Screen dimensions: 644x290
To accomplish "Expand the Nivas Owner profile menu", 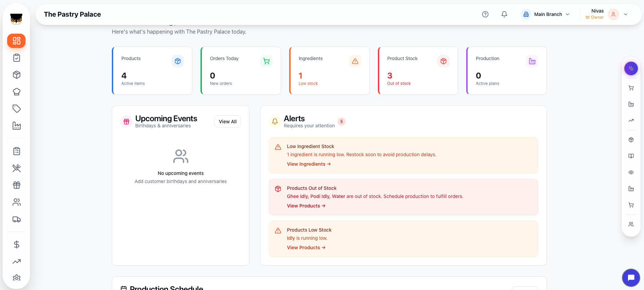I will pyautogui.click(x=625, y=14).
